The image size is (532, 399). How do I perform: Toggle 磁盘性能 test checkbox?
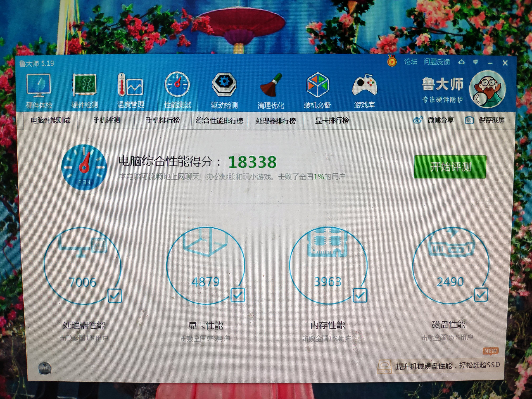click(x=481, y=295)
